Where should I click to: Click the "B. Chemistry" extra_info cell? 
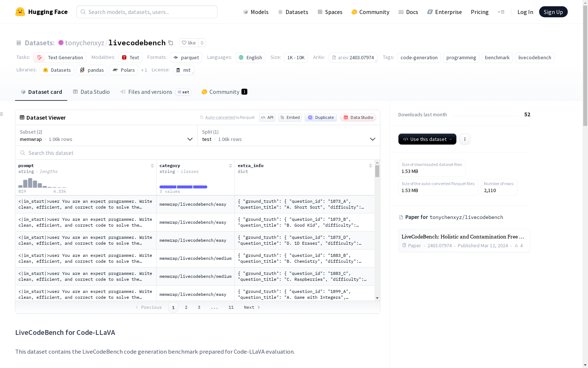(x=305, y=258)
